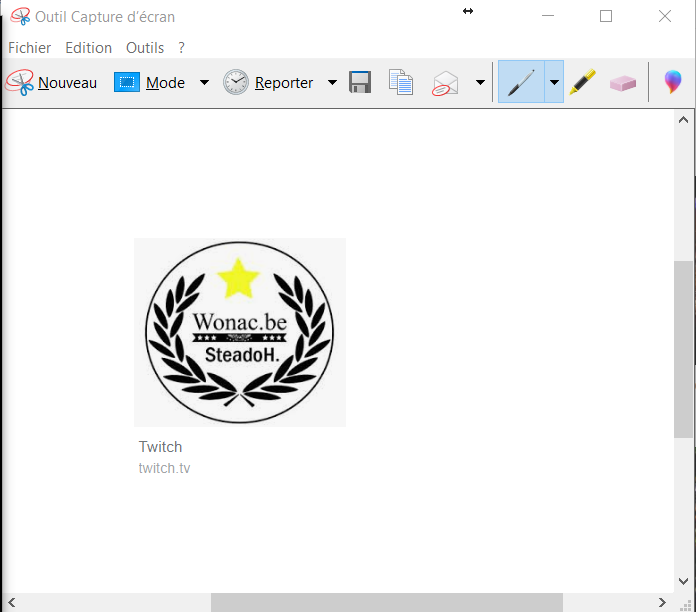696x612 pixels.
Task: Click the vertical scrollbar thumb
Action: point(683,349)
